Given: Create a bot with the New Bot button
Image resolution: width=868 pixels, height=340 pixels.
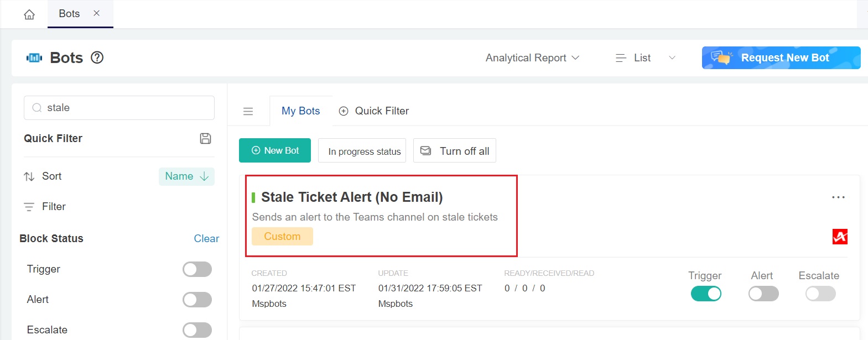Looking at the screenshot, I should pyautogui.click(x=275, y=150).
